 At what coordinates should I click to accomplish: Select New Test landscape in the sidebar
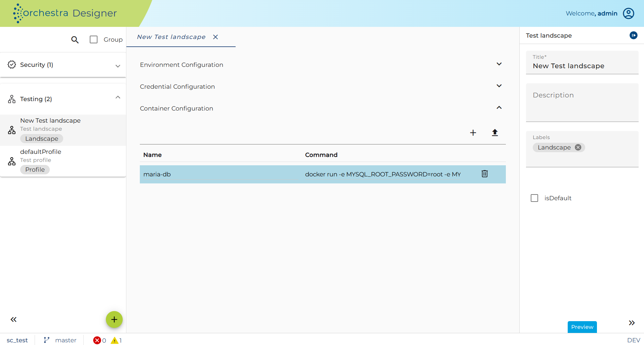click(x=63, y=130)
